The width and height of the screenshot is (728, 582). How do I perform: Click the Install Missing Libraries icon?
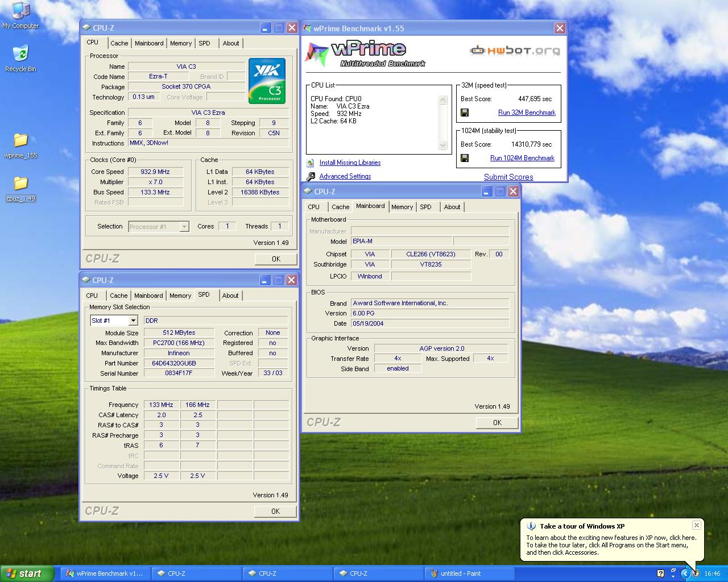tap(311, 163)
